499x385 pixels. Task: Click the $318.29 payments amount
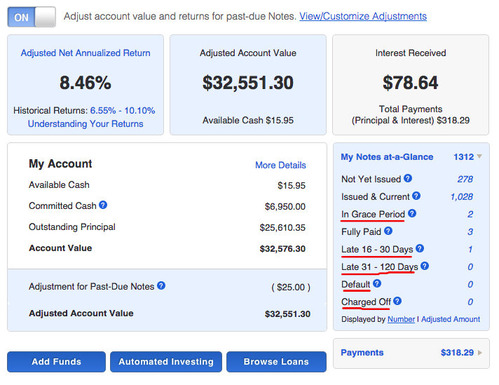click(x=457, y=353)
